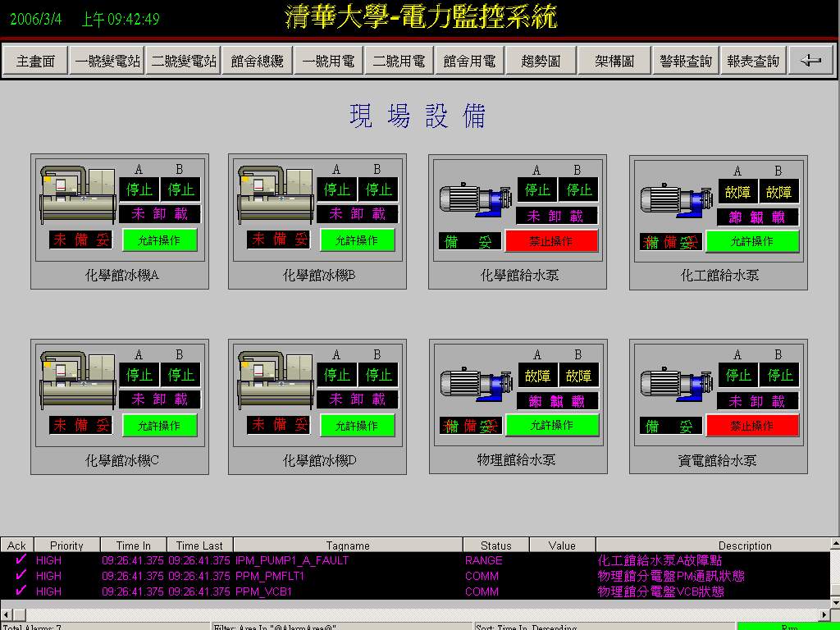
Task: Select the PPM_PMFLT1 tagname cell
Action: (x=270, y=576)
